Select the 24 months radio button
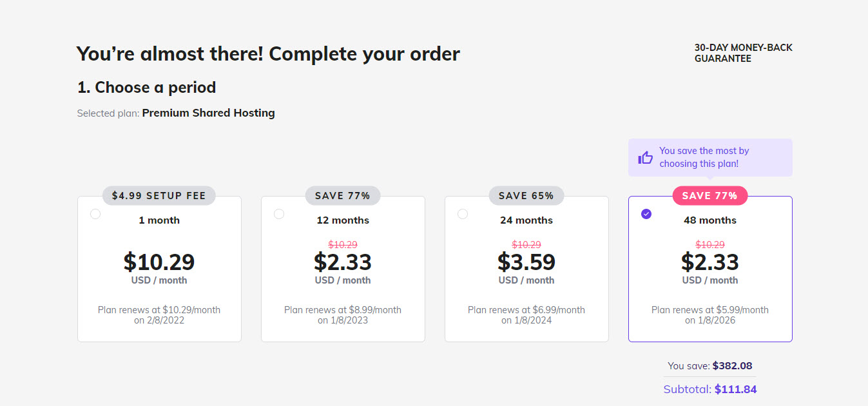 tap(463, 214)
